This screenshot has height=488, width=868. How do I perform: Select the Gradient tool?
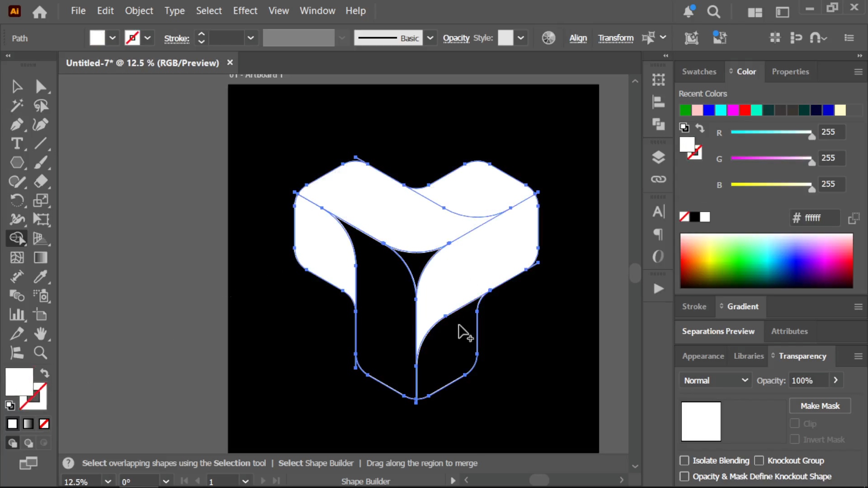click(x=41, y=258)
